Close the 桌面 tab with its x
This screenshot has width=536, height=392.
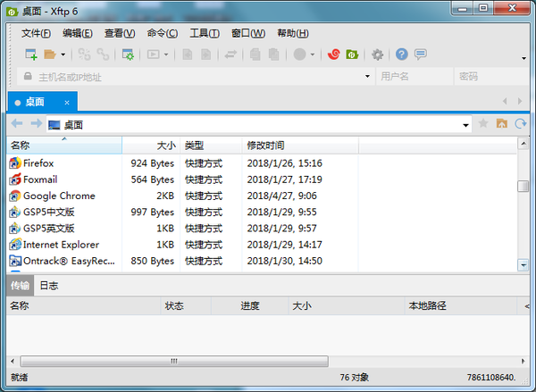[x=67, y=102]
